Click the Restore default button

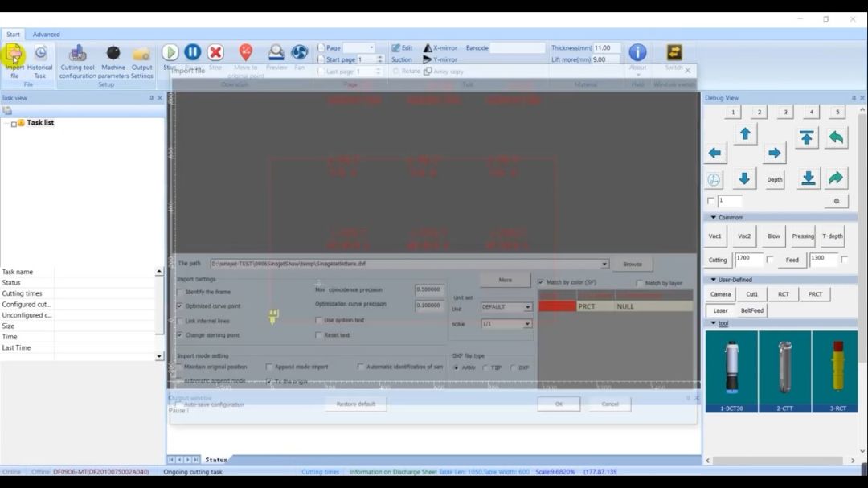pyautogui.click(x=356, y=404)
